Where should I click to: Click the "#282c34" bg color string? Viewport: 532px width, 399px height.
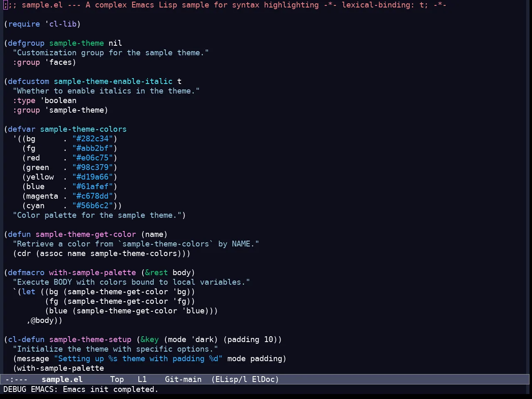click(x=93, y=138)
